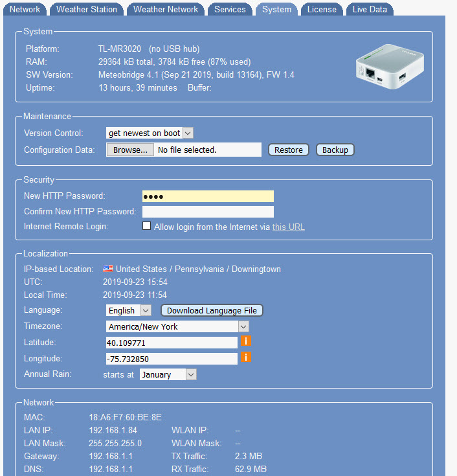
Task: Open the Timezone dropdown America/New York
Action: click(177, 326)
